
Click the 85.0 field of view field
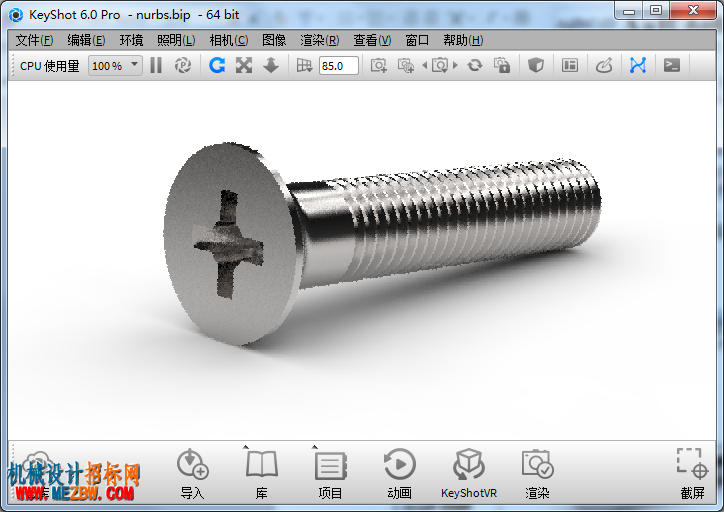[x=338, y=66]
